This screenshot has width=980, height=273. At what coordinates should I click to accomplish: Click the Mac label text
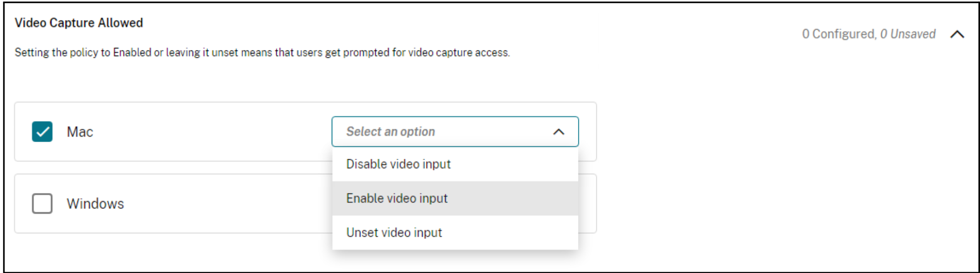tap(79, 132)
